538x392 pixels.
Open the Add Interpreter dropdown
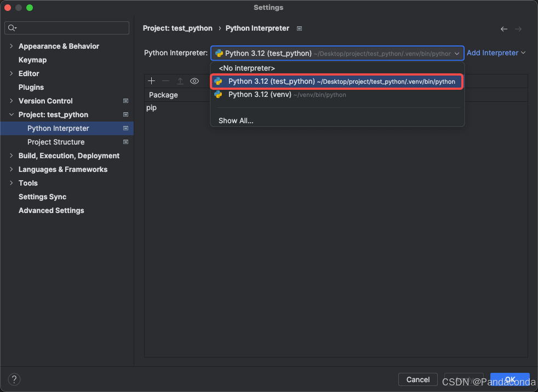[496, 53]
